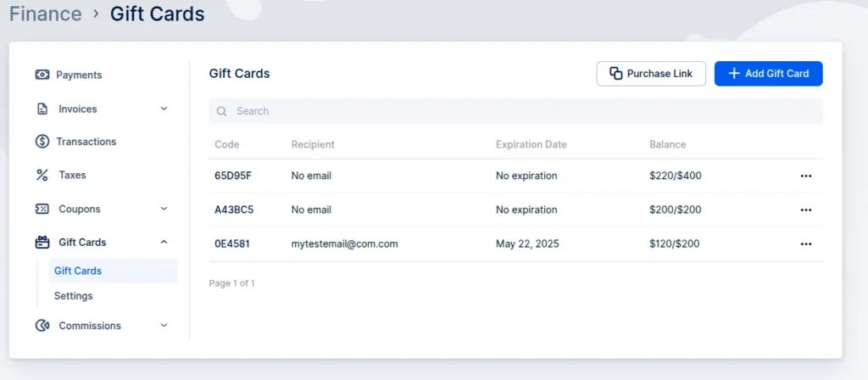
Task: Click the Gift Cards breadcrumb title
Action: click(x=157, y=14)
